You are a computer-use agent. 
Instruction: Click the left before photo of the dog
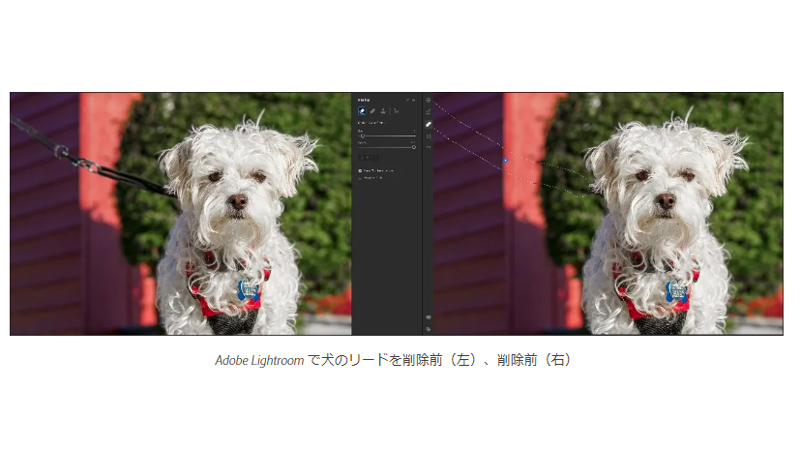181,214
